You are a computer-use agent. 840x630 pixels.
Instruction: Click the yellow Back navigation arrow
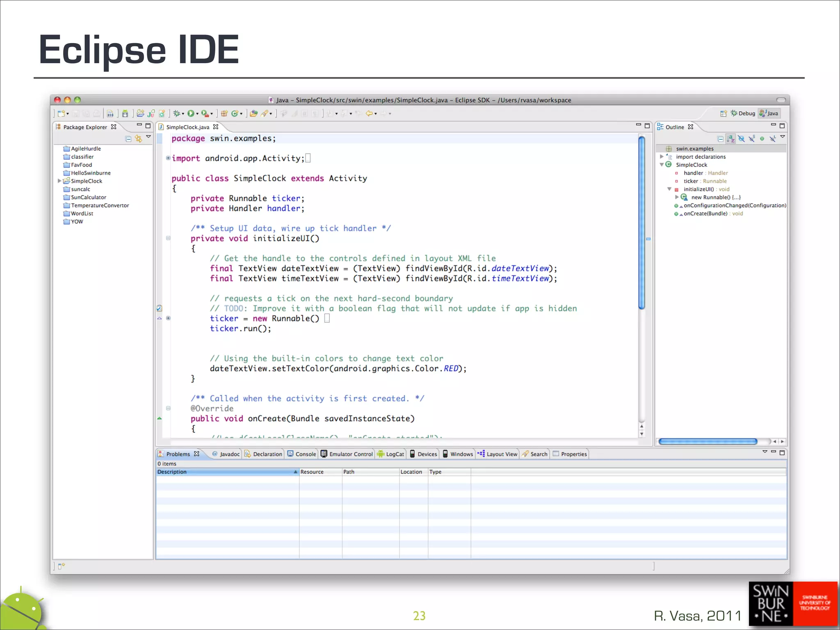tap(369, 114)
